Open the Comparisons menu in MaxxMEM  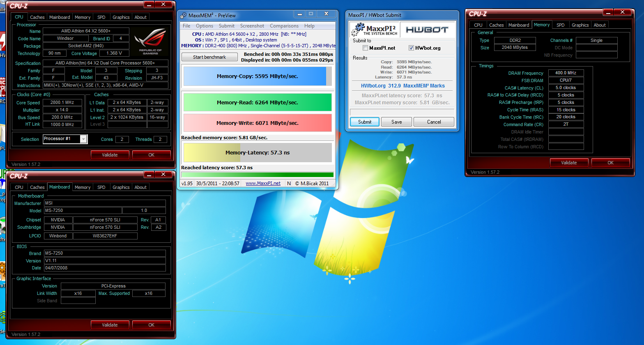(x=284, y=26)
